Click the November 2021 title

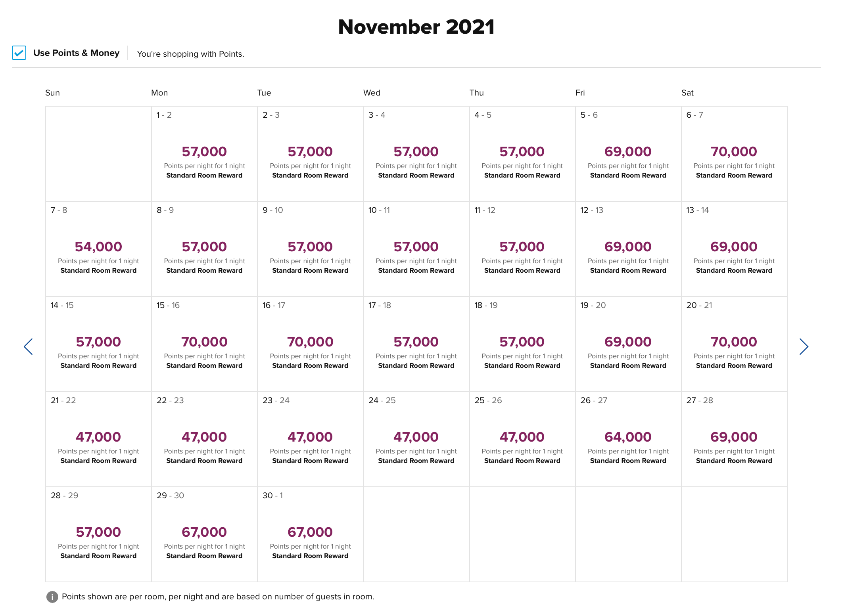coord(416,27)
